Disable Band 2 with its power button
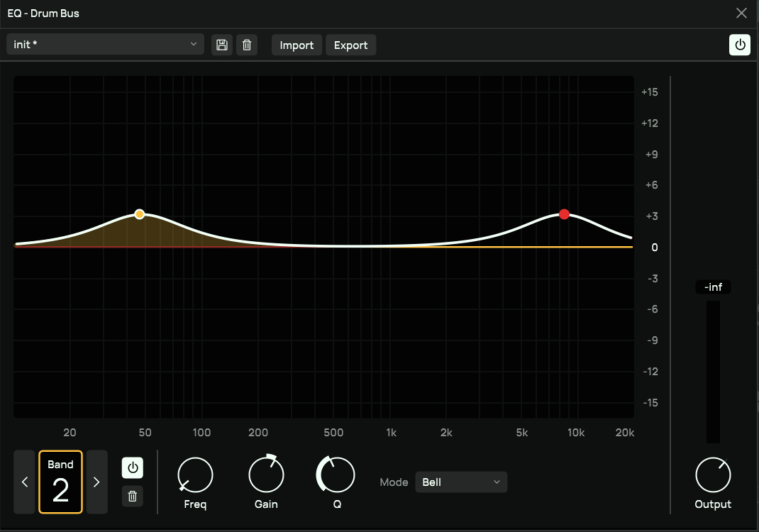The height and width of the screenshot is (532, 759). [132, 468]
